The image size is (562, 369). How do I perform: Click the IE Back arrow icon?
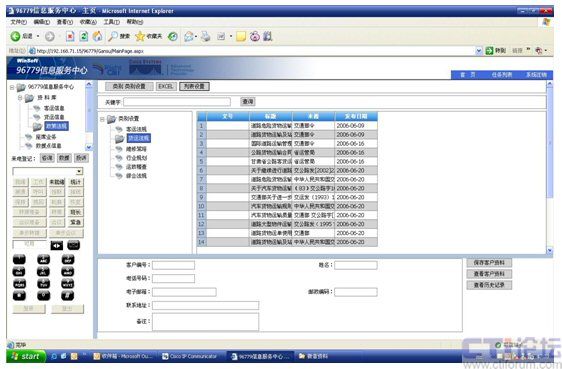click(x=15, y=36)
